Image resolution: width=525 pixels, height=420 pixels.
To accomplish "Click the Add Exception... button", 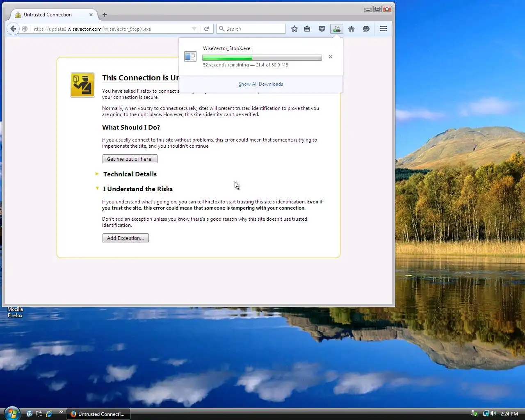I will [x=126, y=238].
